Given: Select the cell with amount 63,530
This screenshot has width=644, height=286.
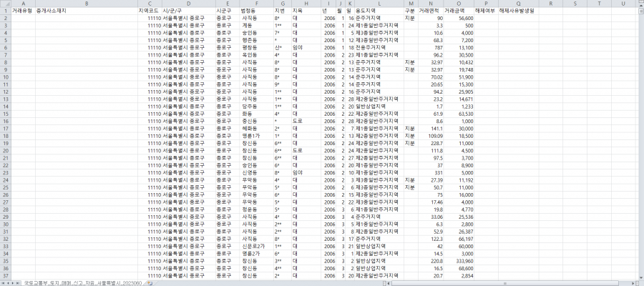Looking at the screenshot, I should click(459, 114).
